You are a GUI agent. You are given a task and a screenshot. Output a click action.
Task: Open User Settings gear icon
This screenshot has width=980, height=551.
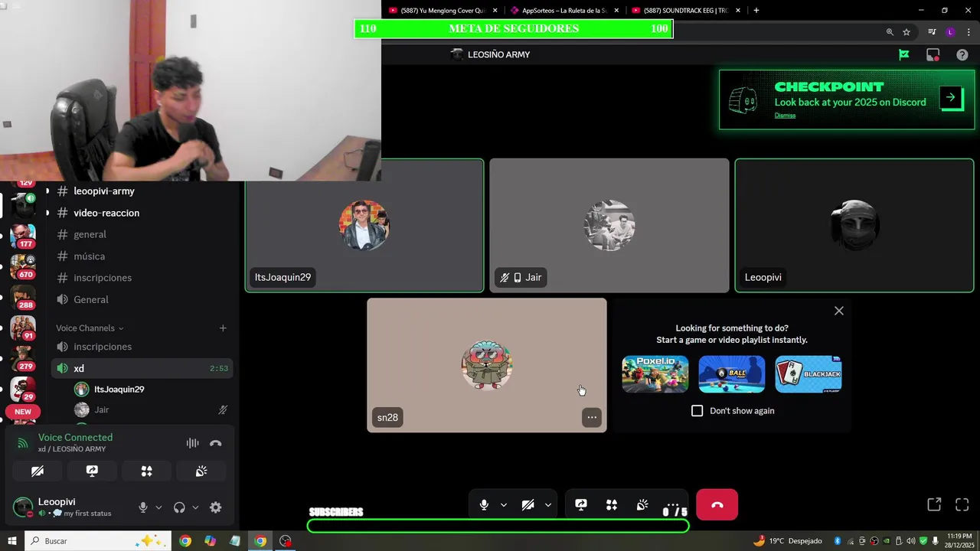point(216,507)
